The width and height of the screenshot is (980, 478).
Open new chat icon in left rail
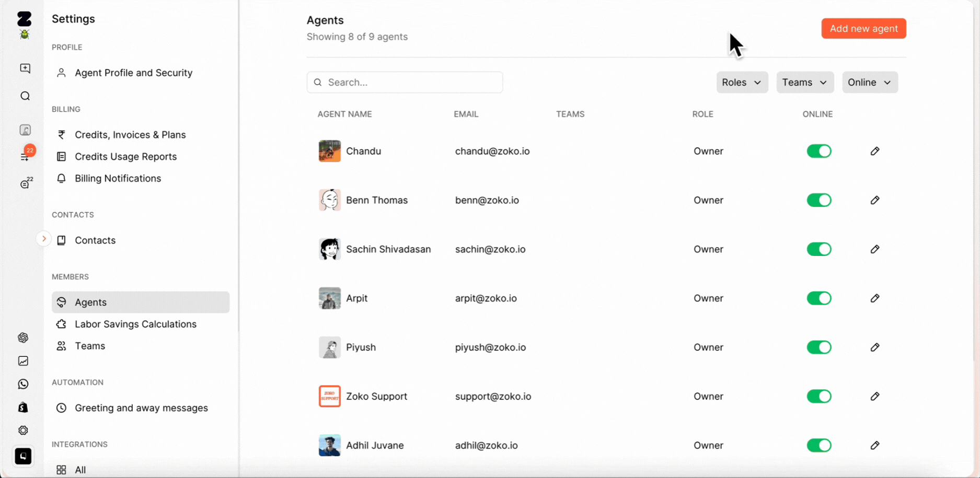pyautogui.click(x=25, y=68)
